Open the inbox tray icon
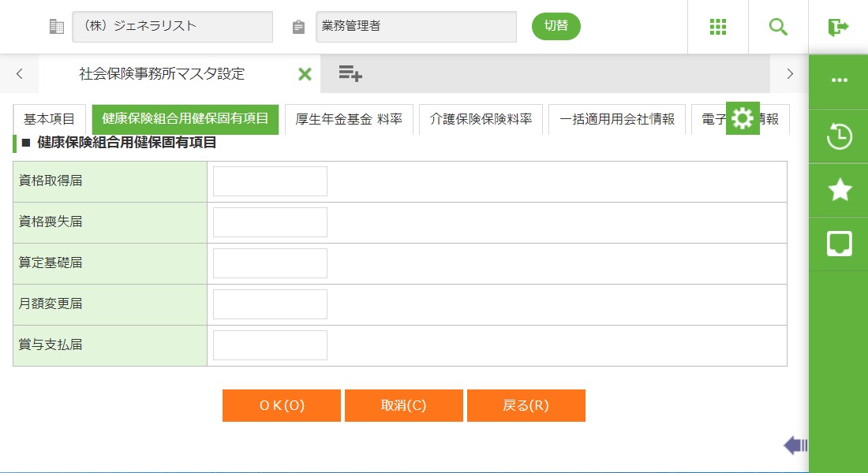 click(840, 244)
